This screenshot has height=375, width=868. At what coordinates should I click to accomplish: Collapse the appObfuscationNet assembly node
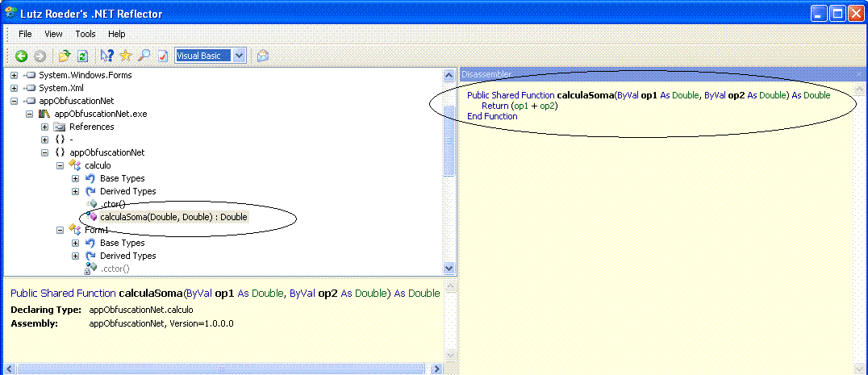15,101
